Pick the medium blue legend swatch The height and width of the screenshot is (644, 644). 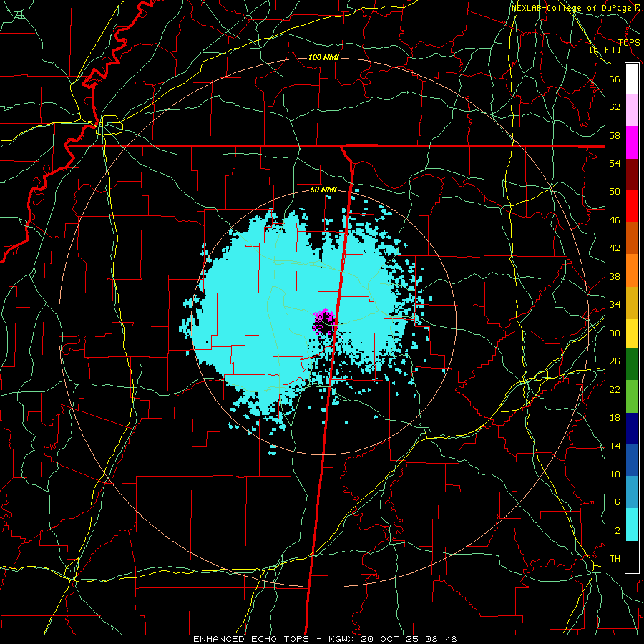(x=632, y=460)
